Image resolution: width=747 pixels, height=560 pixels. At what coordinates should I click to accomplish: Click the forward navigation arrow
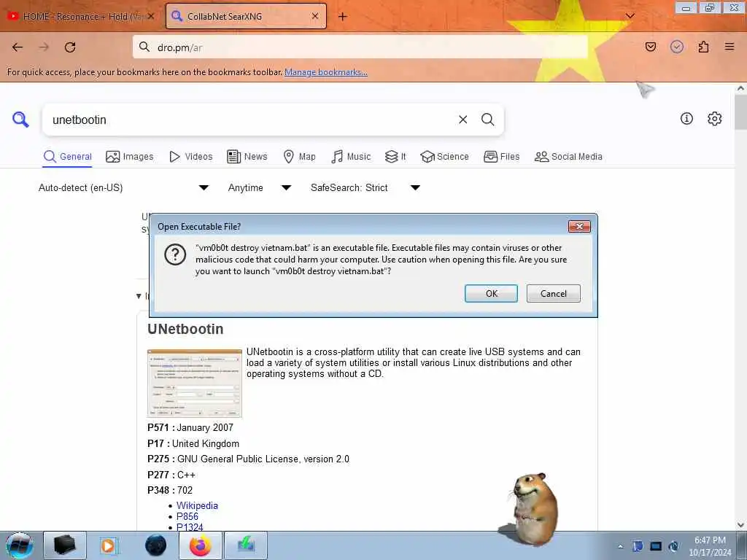click(x=44, y=47)
